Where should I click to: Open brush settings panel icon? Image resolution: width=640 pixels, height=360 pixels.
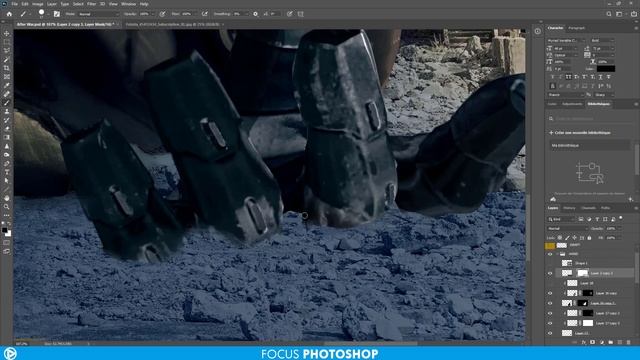pyautogui.click(x=57, y=14)
